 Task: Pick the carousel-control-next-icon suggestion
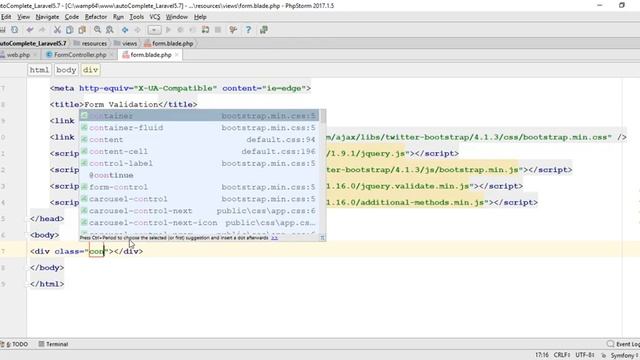tap(199, 222)
